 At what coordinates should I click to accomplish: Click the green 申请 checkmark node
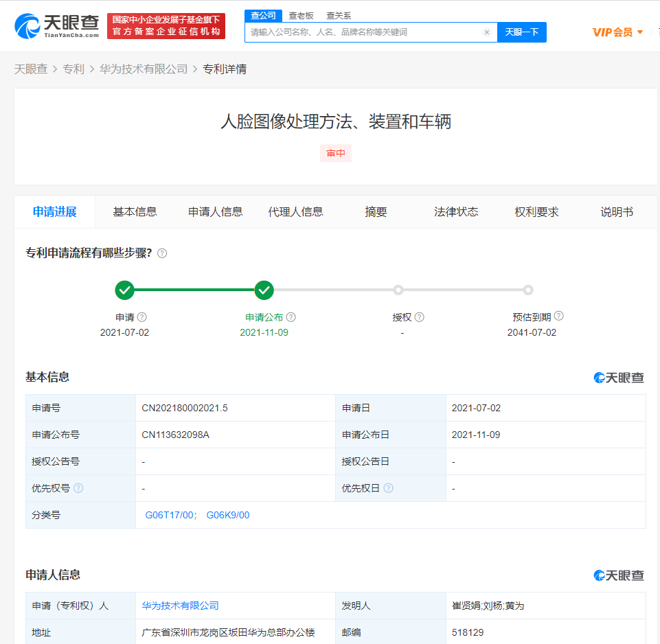124,290
